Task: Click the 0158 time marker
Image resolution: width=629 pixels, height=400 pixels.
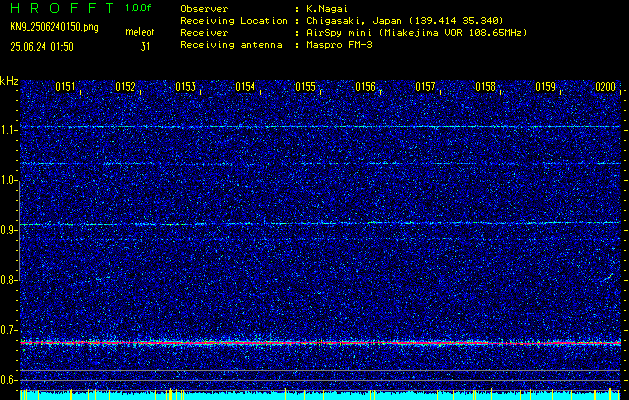Action: [x=485, y=87]
